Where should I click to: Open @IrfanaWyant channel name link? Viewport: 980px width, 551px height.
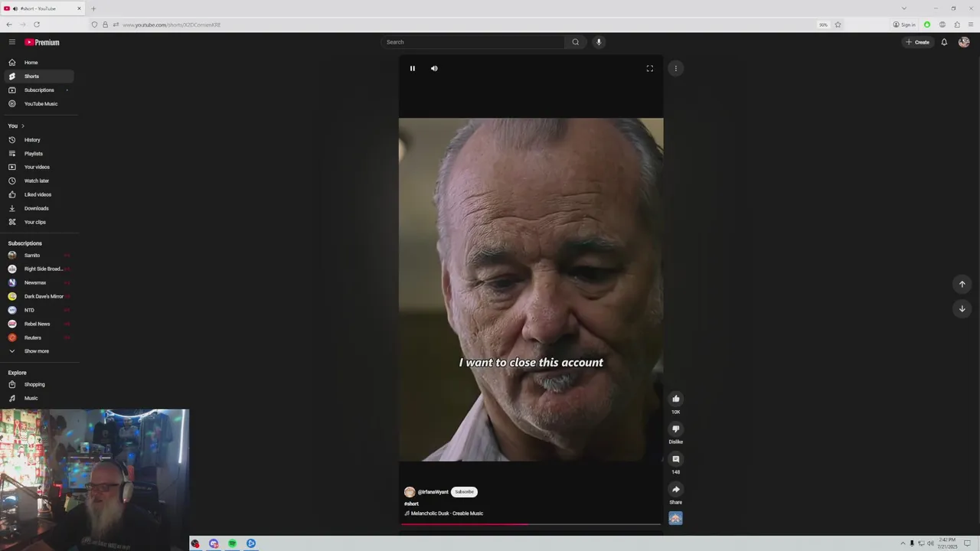(x=433, y=492)
